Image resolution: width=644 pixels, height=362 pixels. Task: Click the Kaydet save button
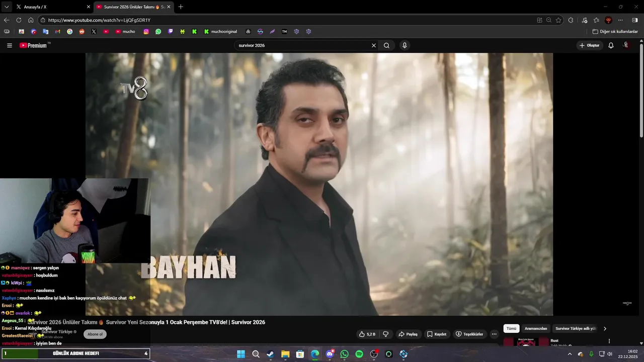pos(437,334)
